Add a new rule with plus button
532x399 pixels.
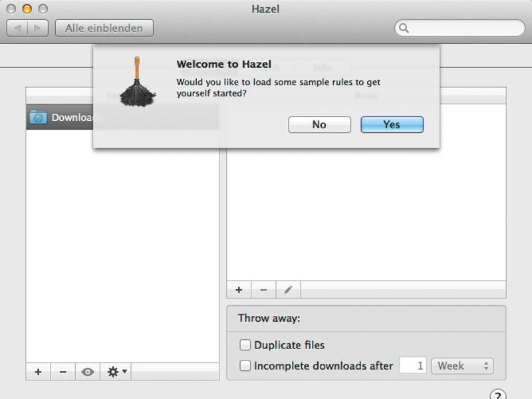pyautogui.click(x=239, y=290)
